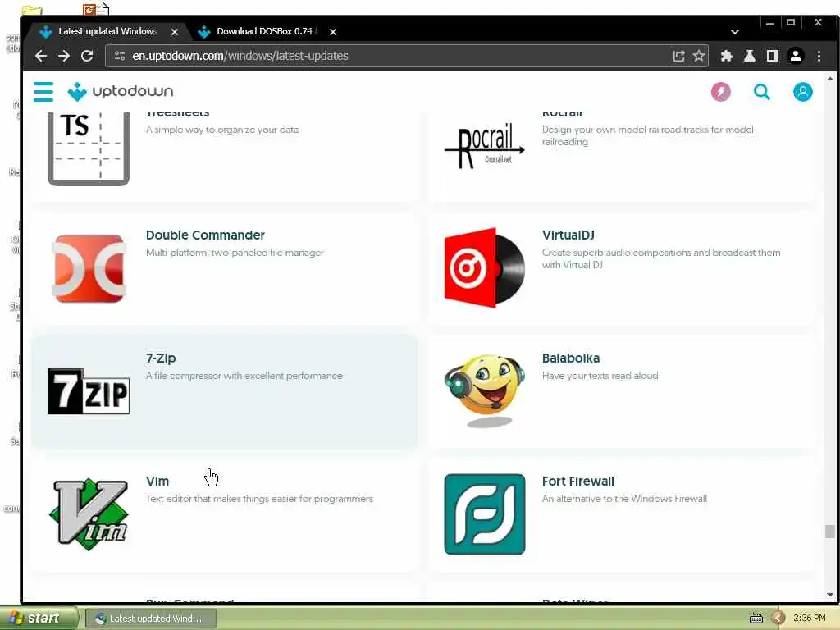840x630 pixels.
Task: Click the Rocrail logo image
Action: tap(485, 146)
